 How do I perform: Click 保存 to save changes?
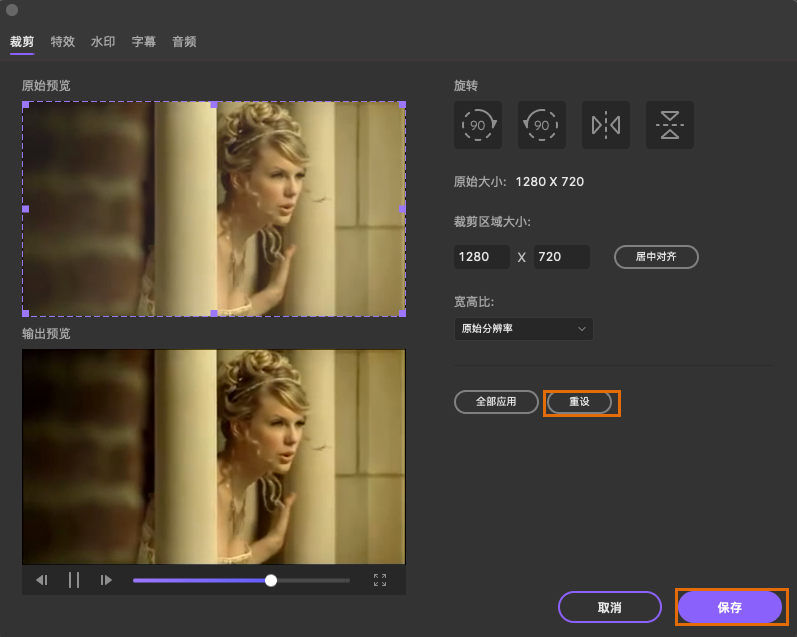[x=730, y=607]
